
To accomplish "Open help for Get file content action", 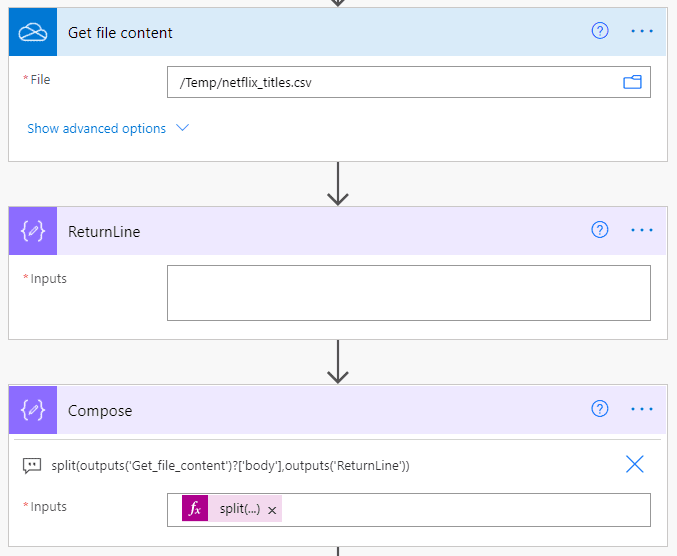I will (600, 31).
